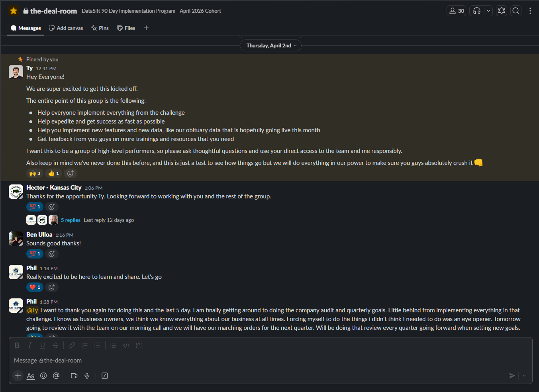Open schedule send options arrow
The width and height of the screenshot is (539, 392).
pyautogui.click(x=524, y=376)
